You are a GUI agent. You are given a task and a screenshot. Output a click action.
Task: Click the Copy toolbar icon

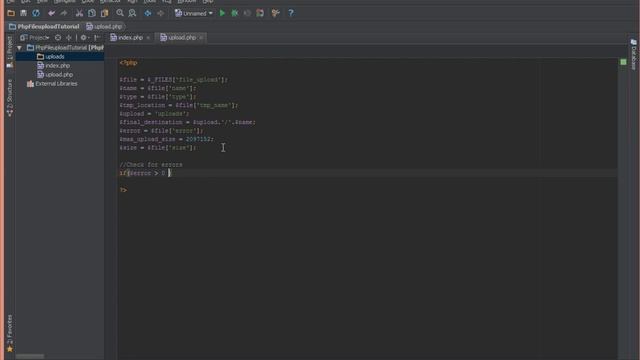[x=92, y=13]
